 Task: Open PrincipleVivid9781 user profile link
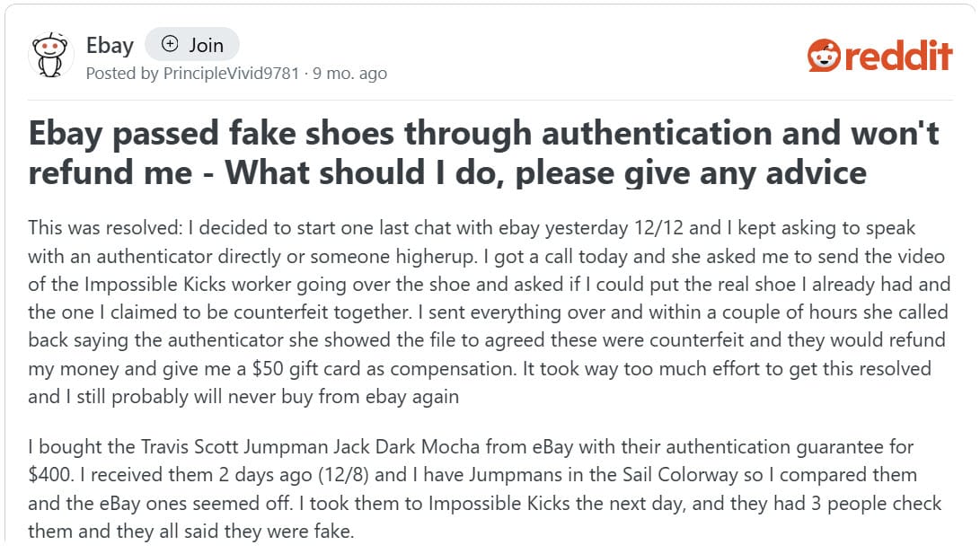[231, 74]
